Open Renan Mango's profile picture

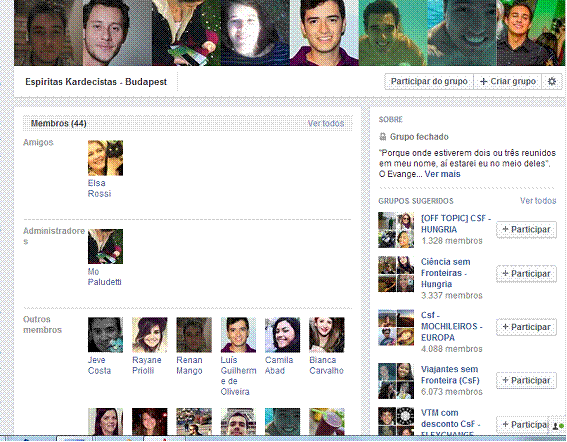pyautogui.click(x=194, y=335)
